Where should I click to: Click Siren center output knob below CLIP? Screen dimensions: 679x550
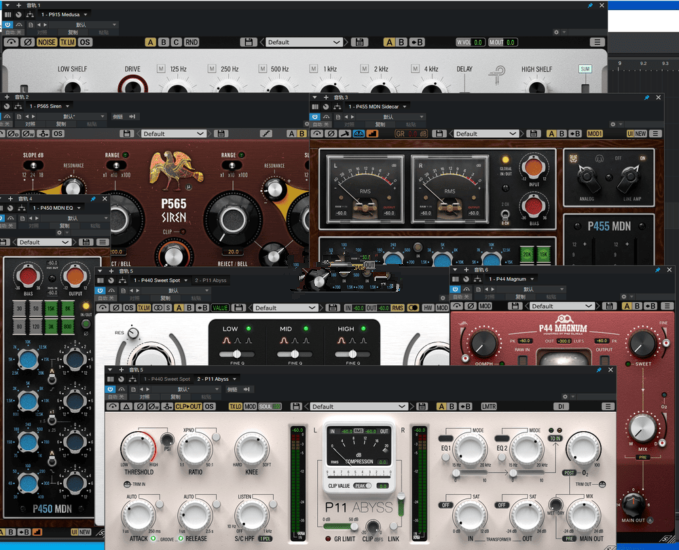click(x=174, y=256)
